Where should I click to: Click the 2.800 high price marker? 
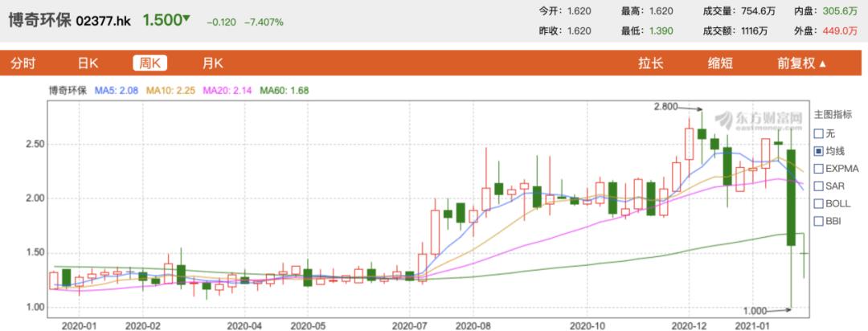666,108
